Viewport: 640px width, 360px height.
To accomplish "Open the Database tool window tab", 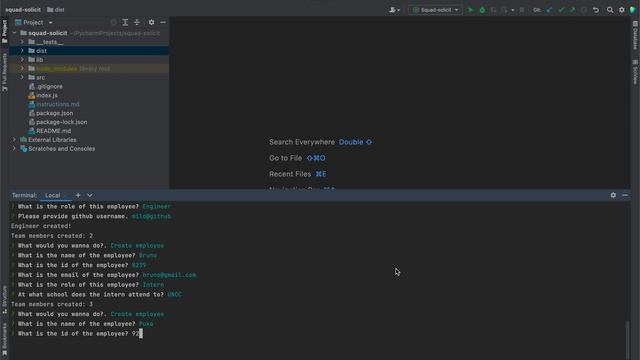I will (635, 36).
